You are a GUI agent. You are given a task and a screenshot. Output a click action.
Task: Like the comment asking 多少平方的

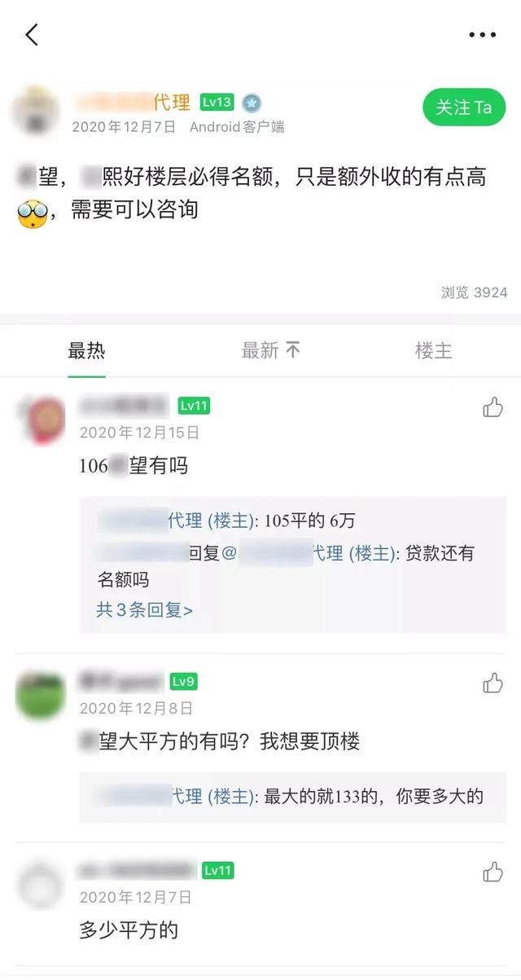click(493, 872)
